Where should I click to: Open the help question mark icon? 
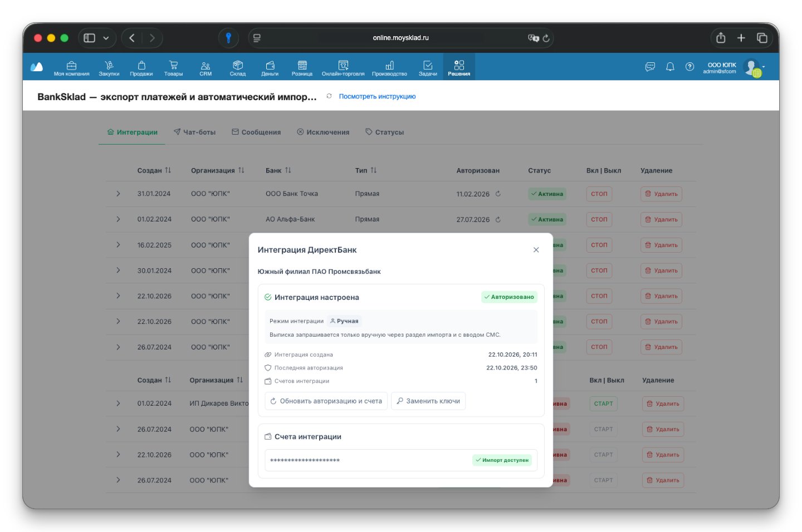pyautogui.click(x=689, y=67)
